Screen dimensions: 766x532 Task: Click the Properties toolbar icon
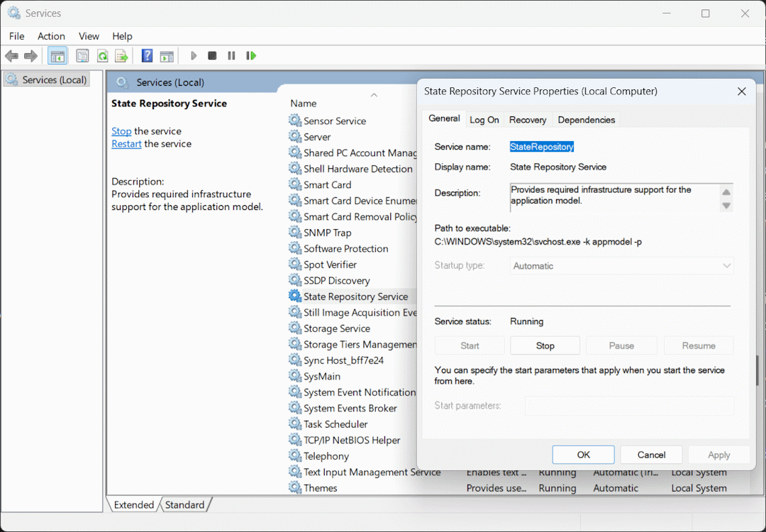tap(82, 56)
